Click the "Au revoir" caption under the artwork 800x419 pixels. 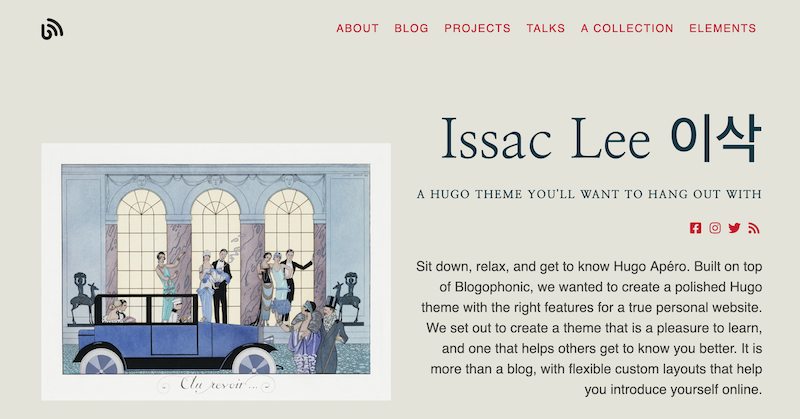(x=213, y=384)
